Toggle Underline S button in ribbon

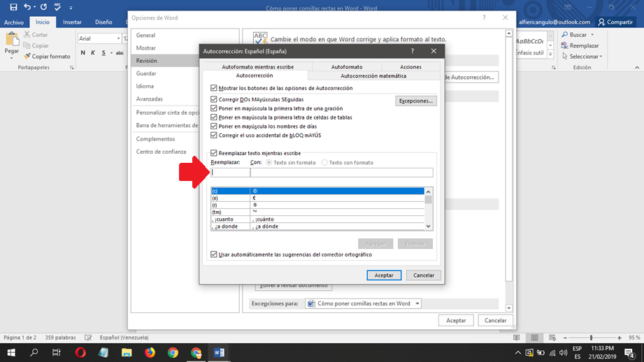tap(103, 52)
